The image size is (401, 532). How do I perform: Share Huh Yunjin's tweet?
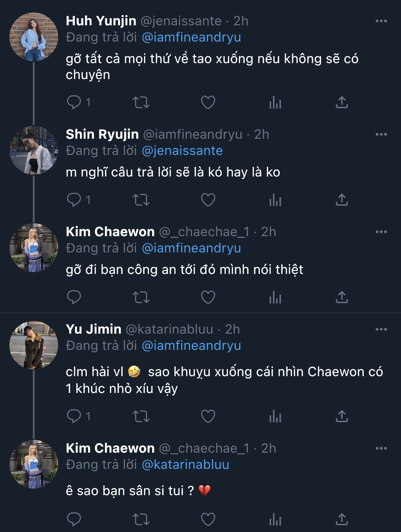(x=342, y=102)
